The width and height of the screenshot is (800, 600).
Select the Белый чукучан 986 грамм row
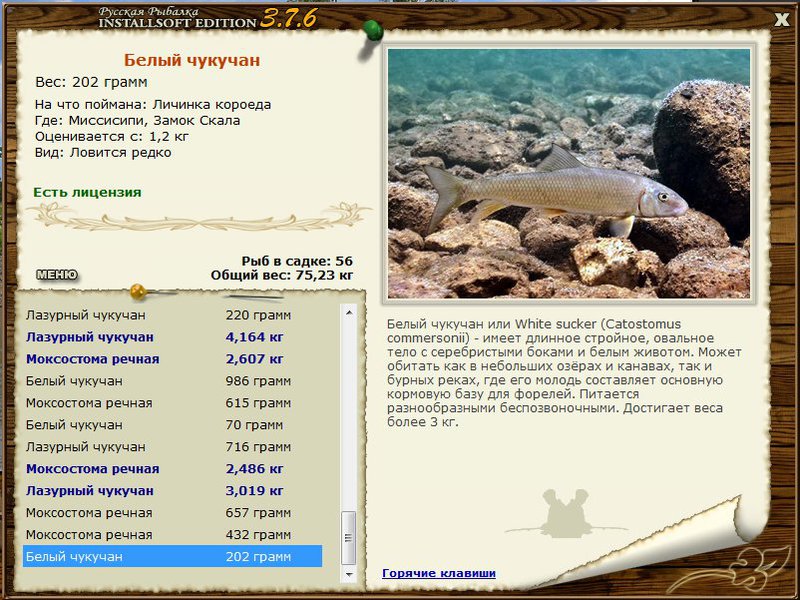click(x=172, y=381)
